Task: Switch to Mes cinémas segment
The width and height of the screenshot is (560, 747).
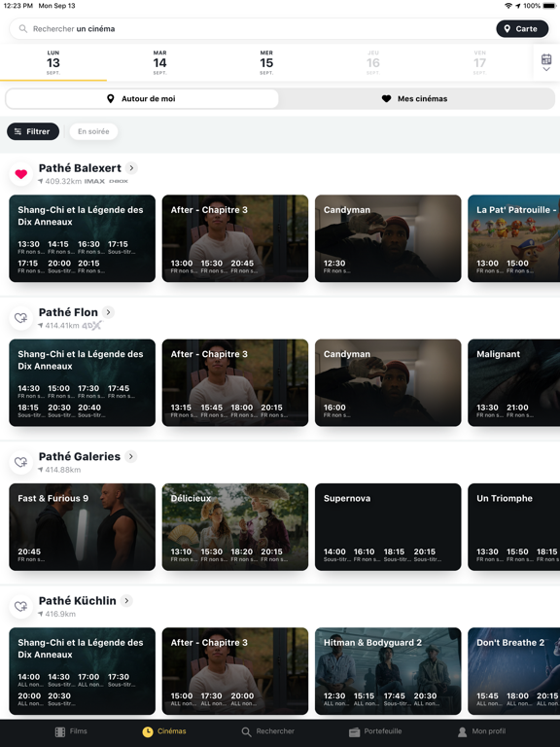Action: coord(417,98)
